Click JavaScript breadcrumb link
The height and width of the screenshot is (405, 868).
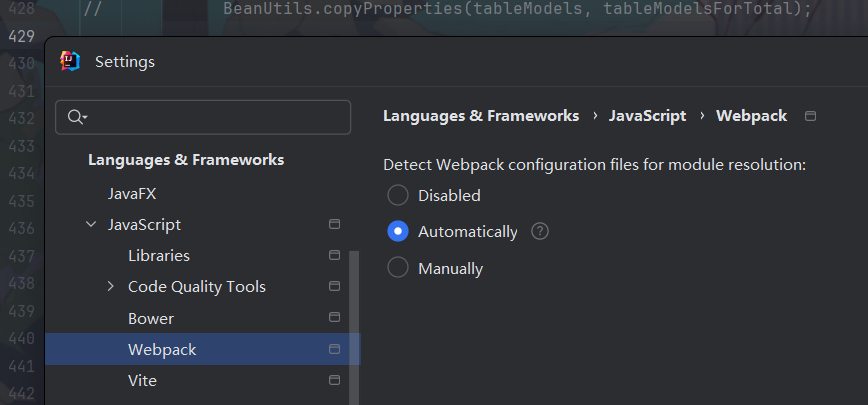click(x=647, y=116)
